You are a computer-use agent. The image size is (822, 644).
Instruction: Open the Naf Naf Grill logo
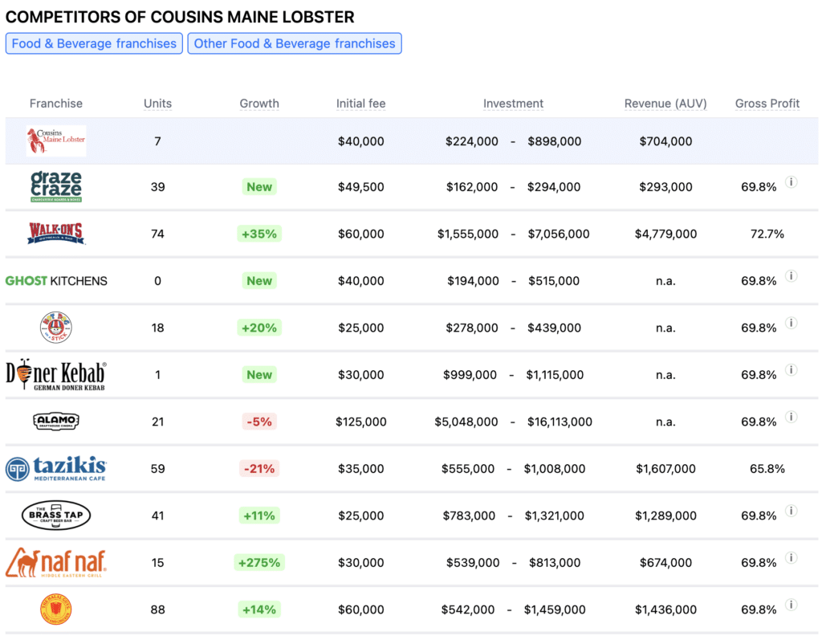point(56,562)
